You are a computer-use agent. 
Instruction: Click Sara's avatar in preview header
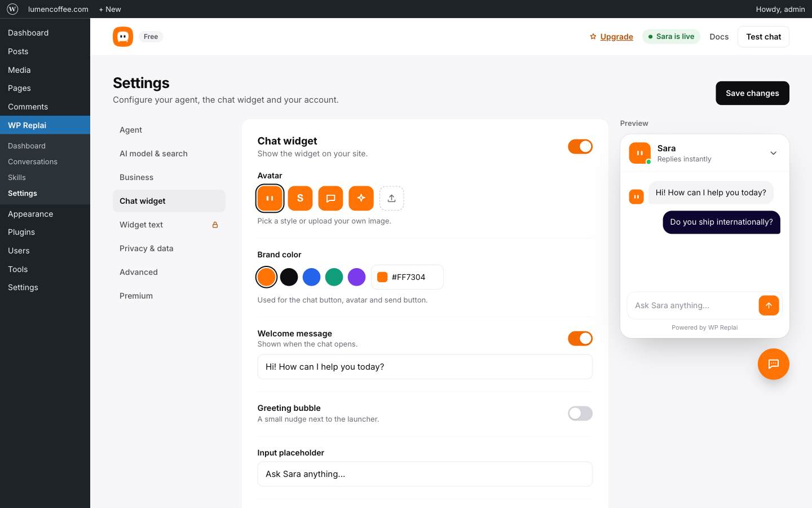tap(639, 153)
